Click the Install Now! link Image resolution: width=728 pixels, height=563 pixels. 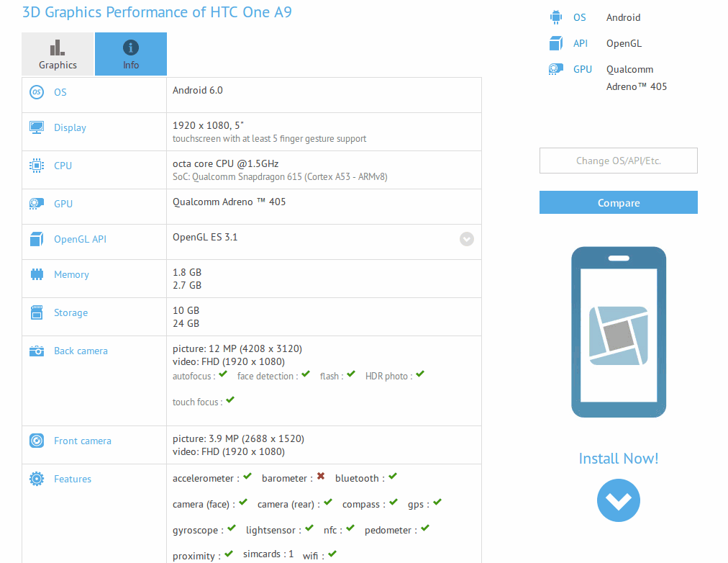(619, 459)
